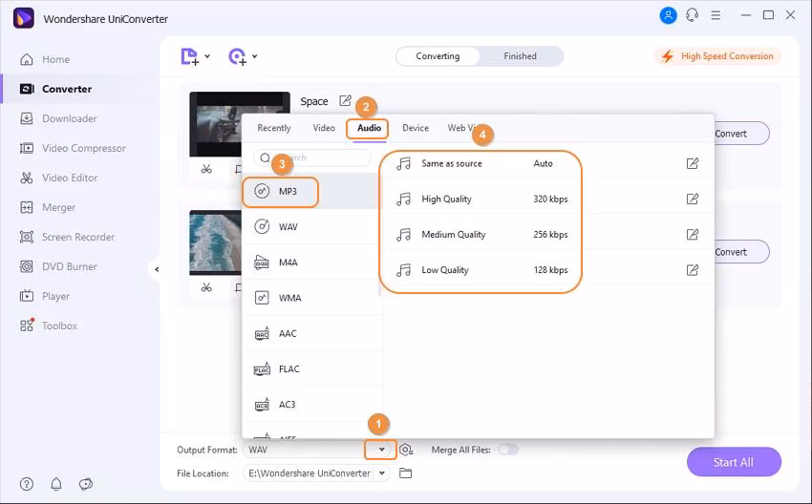Open the help question mark icon
Viewport: 812px width, 504px height.
[27, 484]
